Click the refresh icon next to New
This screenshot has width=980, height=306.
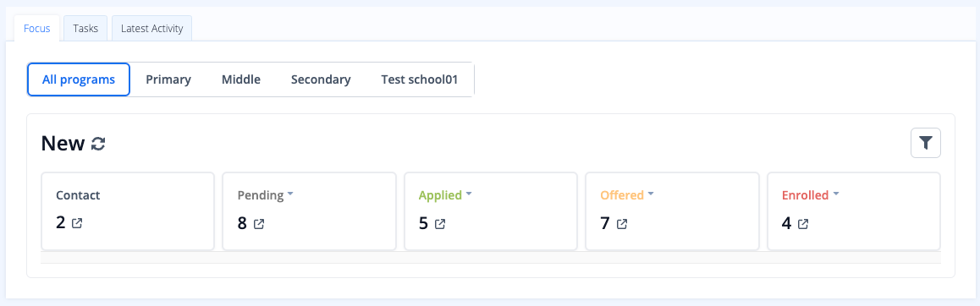98,144
